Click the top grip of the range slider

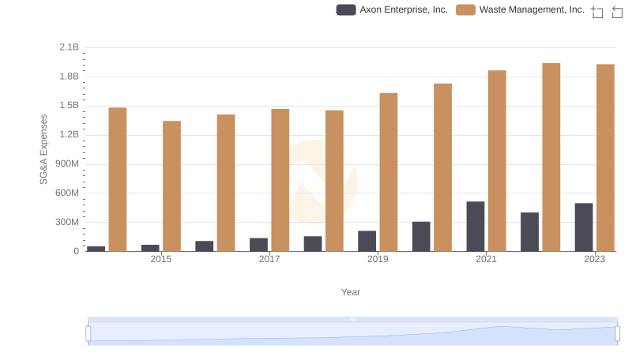(x=352, y=319)
